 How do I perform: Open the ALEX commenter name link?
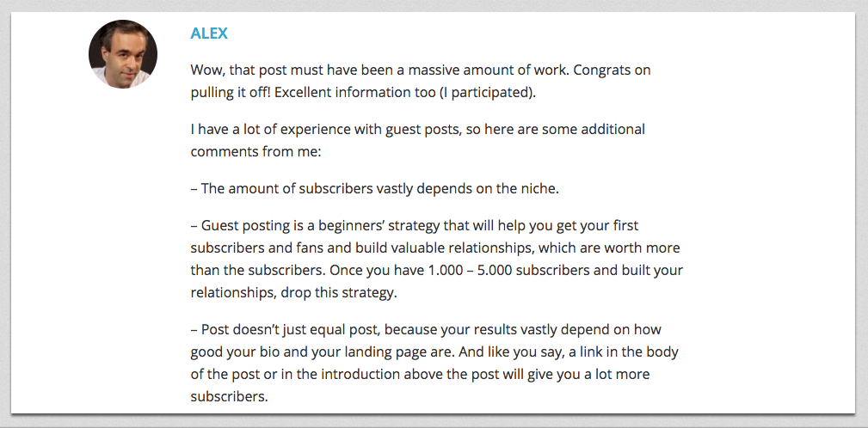(x=209, y=34)
